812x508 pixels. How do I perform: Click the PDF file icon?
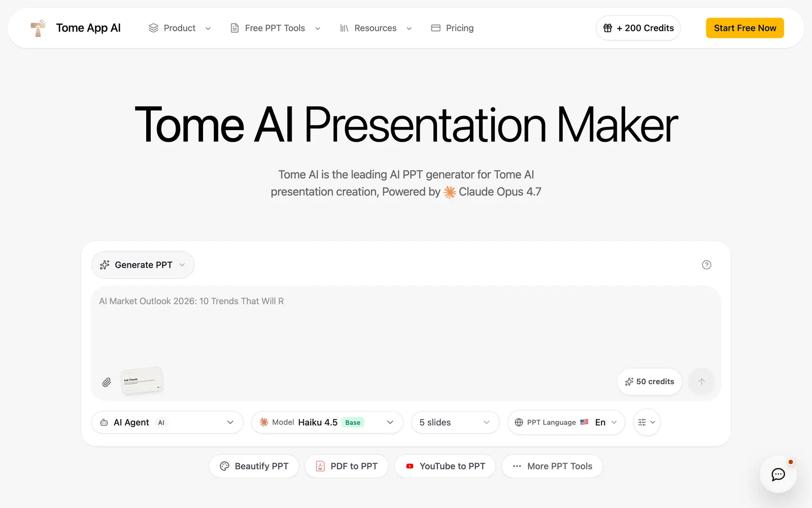point(320,466)
